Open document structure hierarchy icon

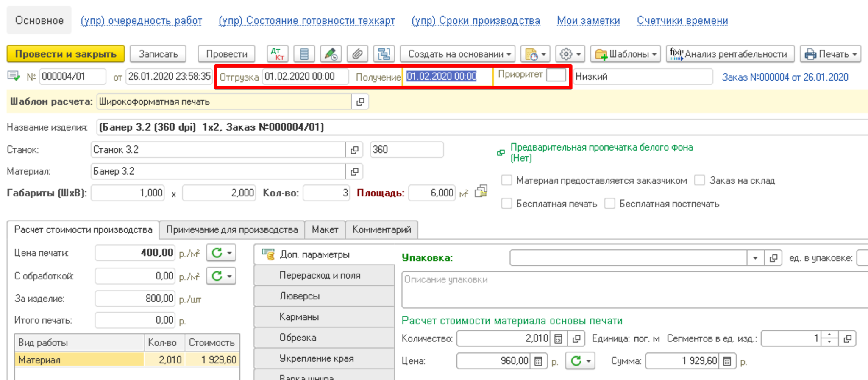[x=384, y=54]
